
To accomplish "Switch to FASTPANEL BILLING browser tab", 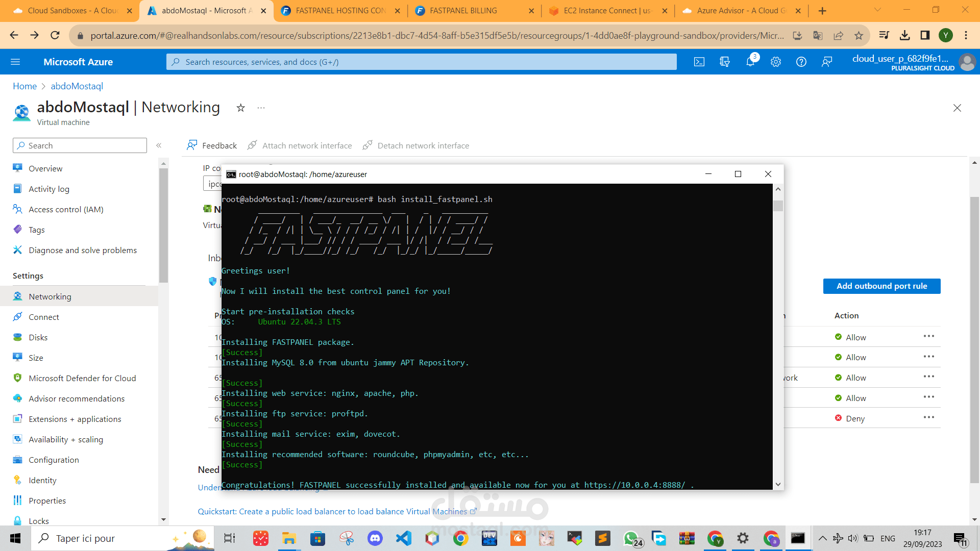I will 463,10.
